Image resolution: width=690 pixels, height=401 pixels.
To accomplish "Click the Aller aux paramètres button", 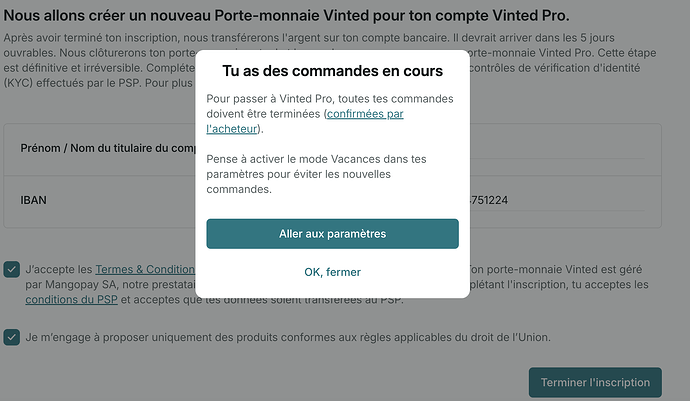I will [x=332, y=234].
